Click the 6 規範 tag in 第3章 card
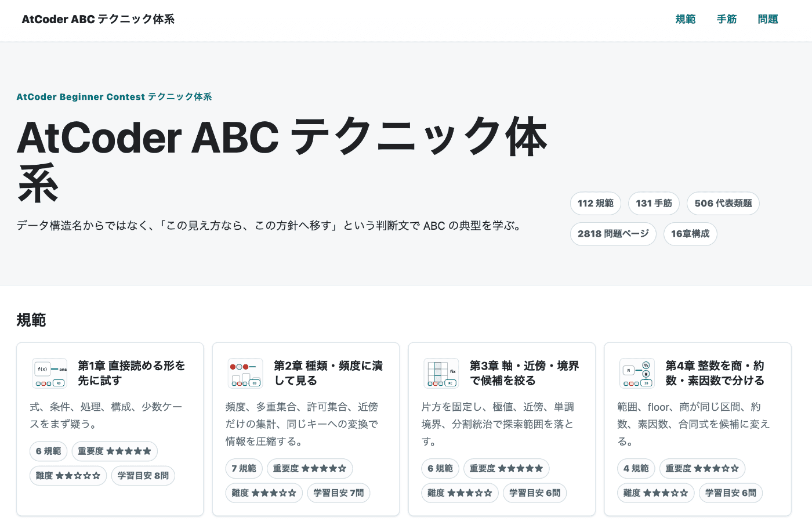The width and height of the screenshot is (812, 521). (x=440, y=469)
